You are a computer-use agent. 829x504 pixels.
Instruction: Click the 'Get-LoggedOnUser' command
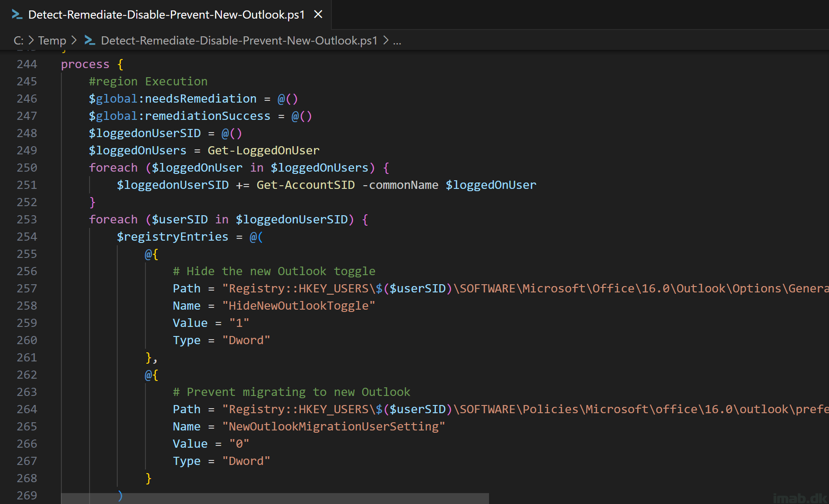(264, 151)
